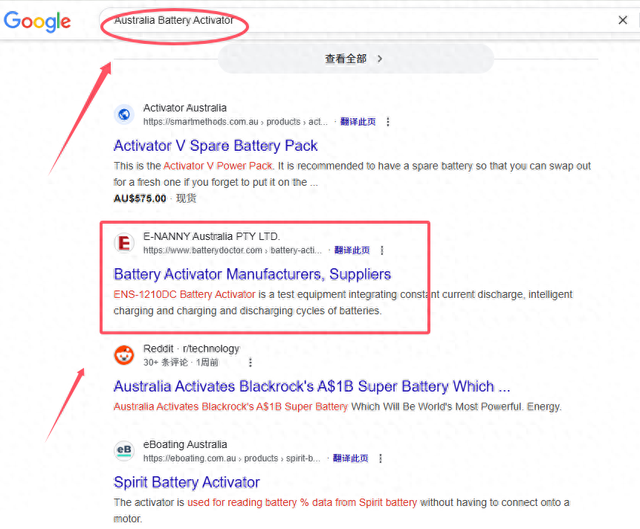Click E-NANNY Australia PTY LTD. site name
The image size is (640, 529).
pos(211,236)
